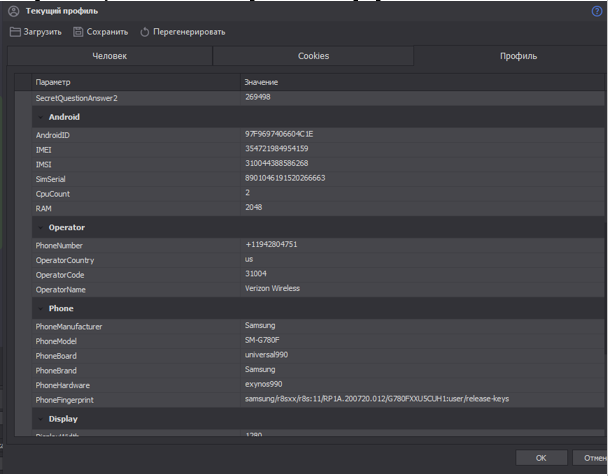Screen dimensions: 608x476
Task: Switch to the Человек tab
Action: click(x=109, y=56)
